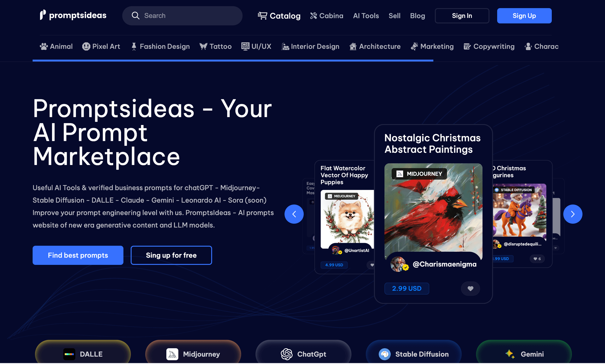Click the MIDJOURNEY badge on cardinal image
The width and height of the screenshot is (605, 364).
pyautogui.click(x=419, y=174)
